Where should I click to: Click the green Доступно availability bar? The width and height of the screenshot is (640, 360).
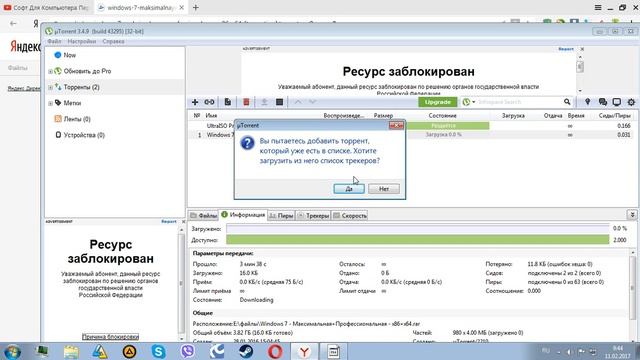(x=418, y=240)
